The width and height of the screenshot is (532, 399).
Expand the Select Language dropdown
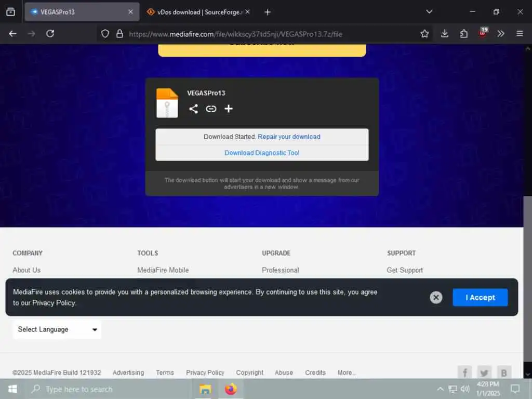tap(57, 329)
